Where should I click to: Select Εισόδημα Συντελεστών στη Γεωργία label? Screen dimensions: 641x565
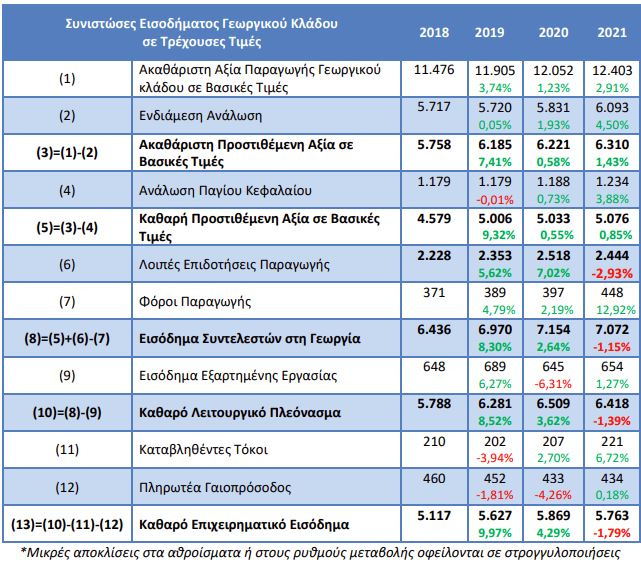tap(250, 339)
